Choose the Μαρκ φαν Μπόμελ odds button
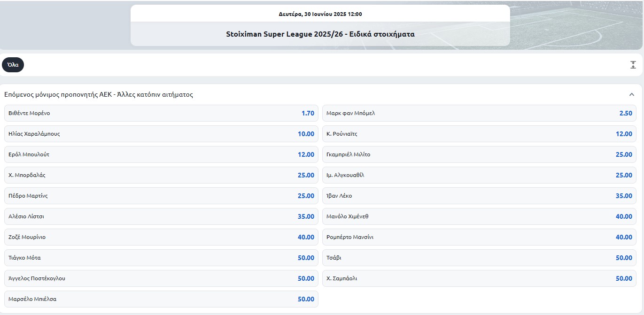 [479, 113]
